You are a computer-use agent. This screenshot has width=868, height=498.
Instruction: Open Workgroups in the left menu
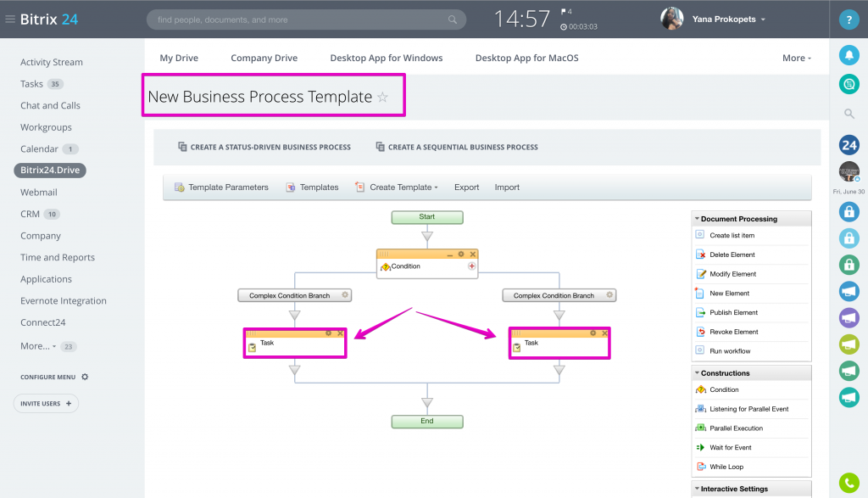[x=46, y=127]
